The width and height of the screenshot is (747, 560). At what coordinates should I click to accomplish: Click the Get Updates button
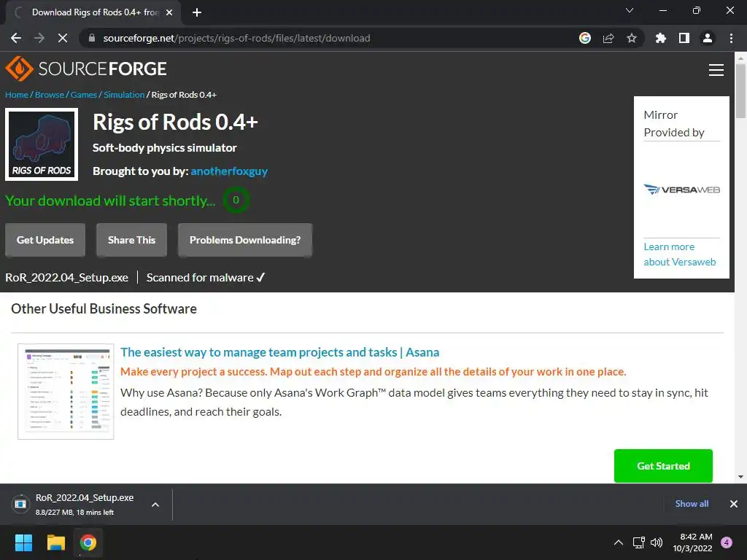point(45,240)
